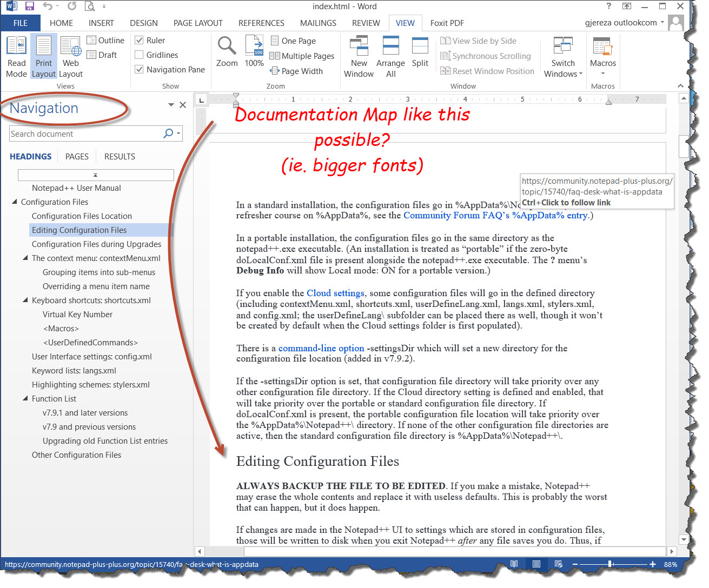Click the vertical scrollbar down arrow
Viewport: 709px width, 588px height.
684,539
